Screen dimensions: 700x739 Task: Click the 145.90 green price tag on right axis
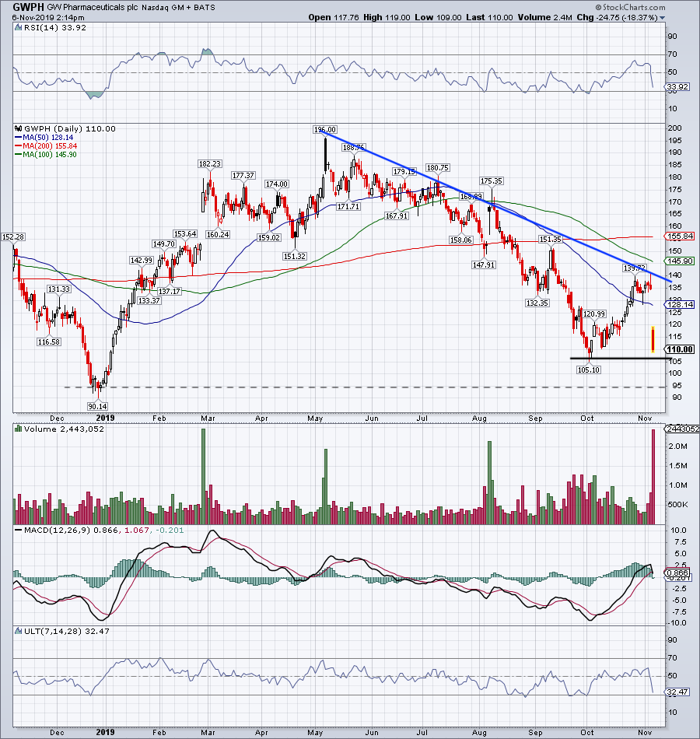679,261
